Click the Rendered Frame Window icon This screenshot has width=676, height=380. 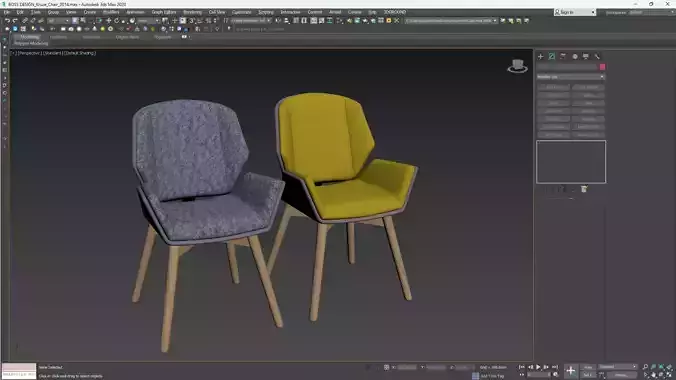pyautogui.click(x=357, y=21)
